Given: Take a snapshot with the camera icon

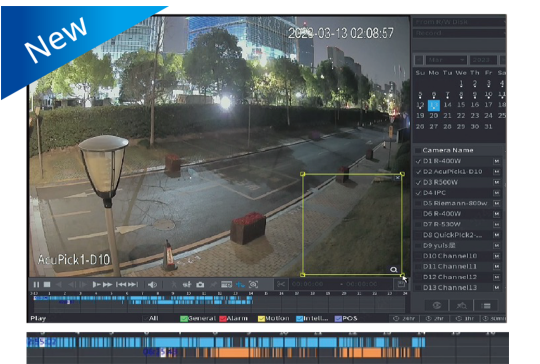Looking at the screenshot, I should (x=200, y=284).
